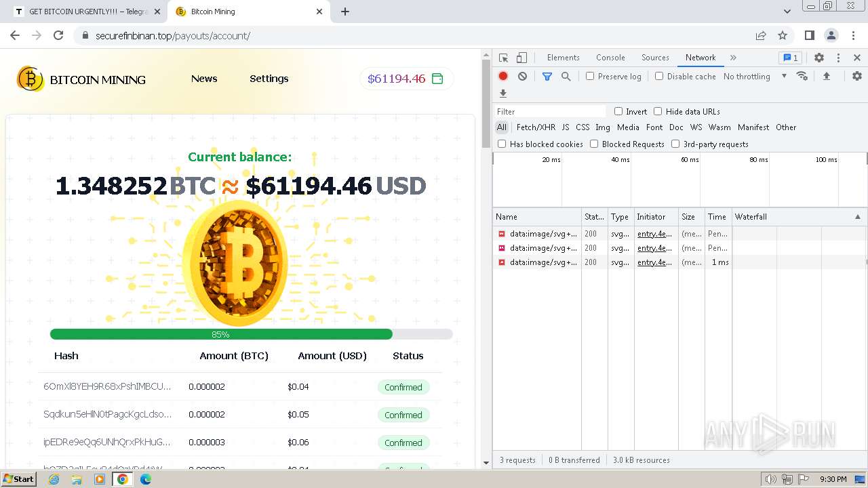This screenshot has width=868, height=488.
Task: Enable Preserve log checkbox
Action: tap(590, 76)
